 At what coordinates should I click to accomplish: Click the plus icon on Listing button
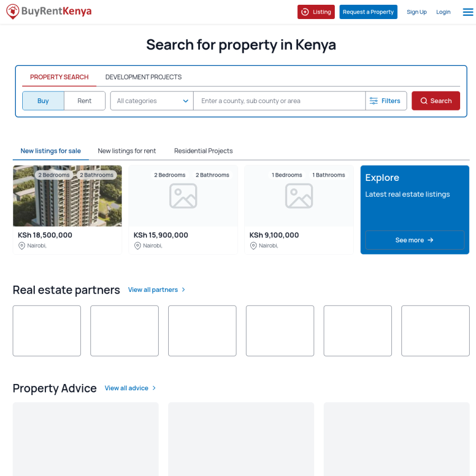305,12
